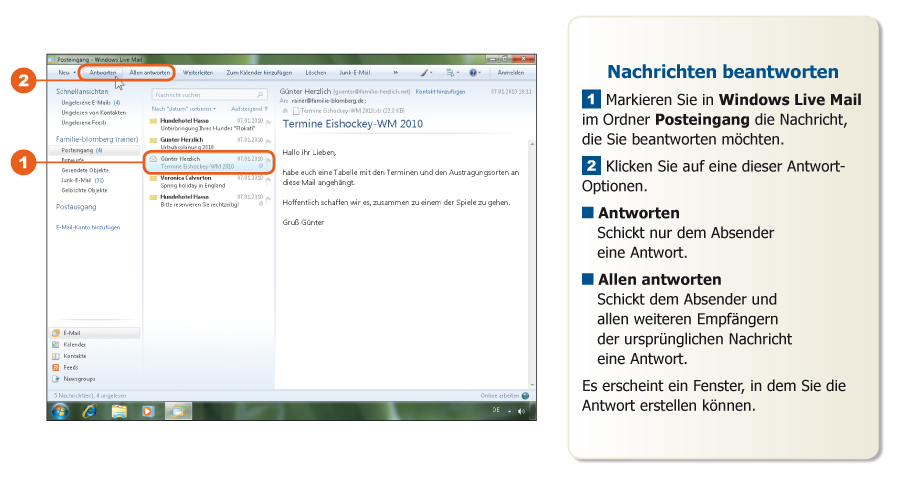Toggle flag on Veronica Calverton message
900x480 pixels.
coord(268,179)
